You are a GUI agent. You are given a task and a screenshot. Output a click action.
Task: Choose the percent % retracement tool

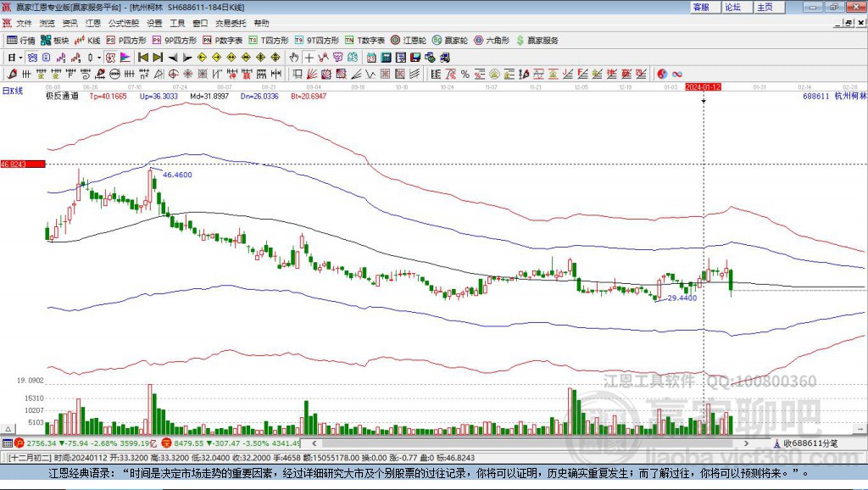(x=465, y=74)
